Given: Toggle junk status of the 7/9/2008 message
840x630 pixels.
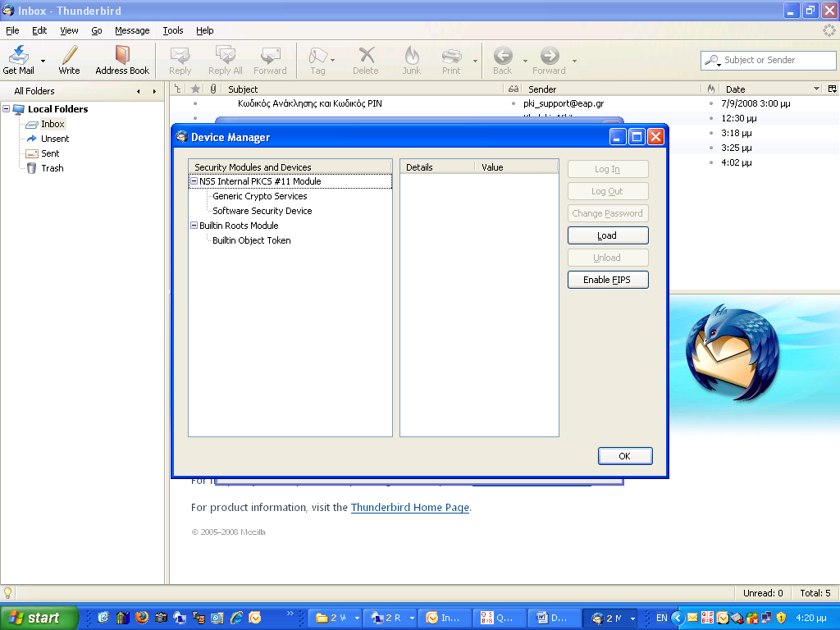Looking at the screenshot, I should coord(711,103).
